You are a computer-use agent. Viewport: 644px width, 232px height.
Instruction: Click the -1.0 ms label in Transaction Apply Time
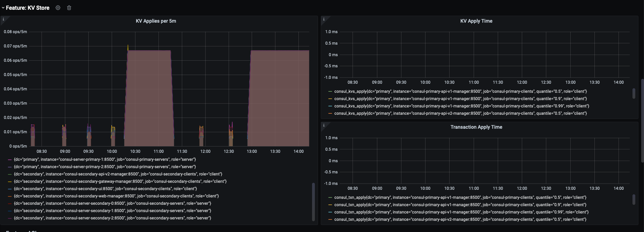(331, 184)
